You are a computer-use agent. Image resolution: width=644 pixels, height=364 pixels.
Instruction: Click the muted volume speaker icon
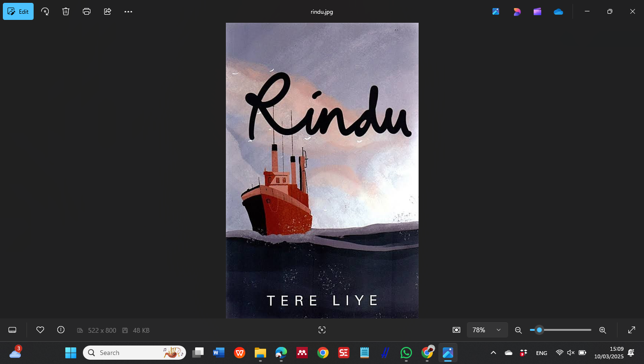pyautogui.click(x=571, y=353)
